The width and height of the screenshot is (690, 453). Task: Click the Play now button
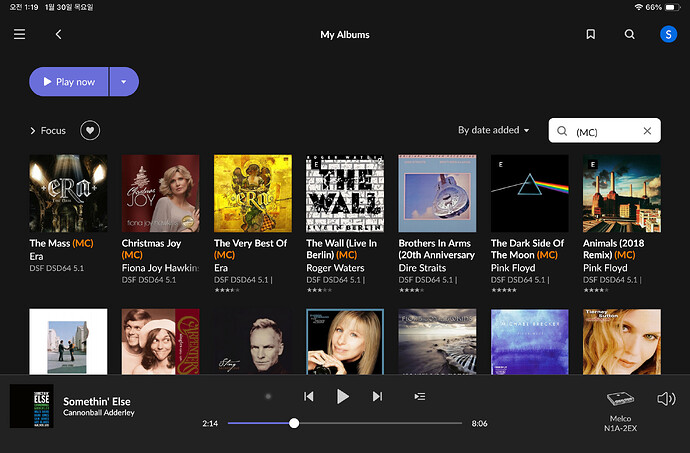pos(69,81)
